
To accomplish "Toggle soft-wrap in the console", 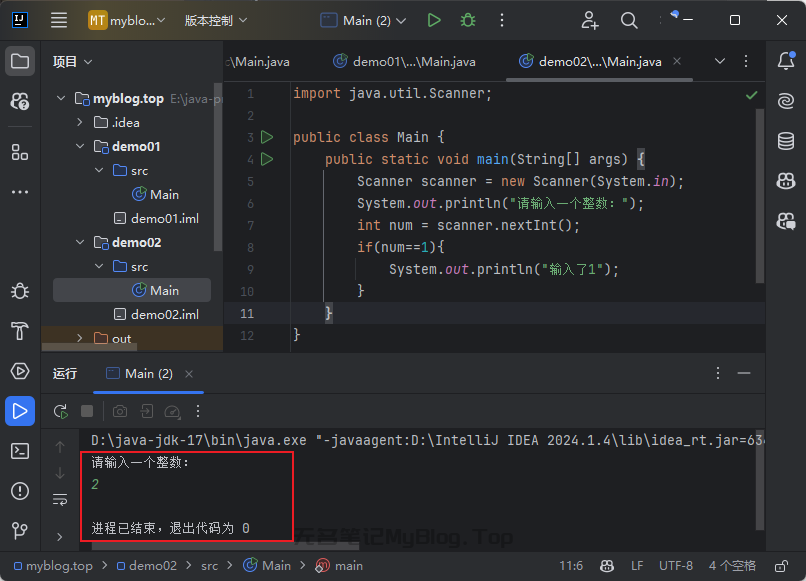I will tap(60, 499).
